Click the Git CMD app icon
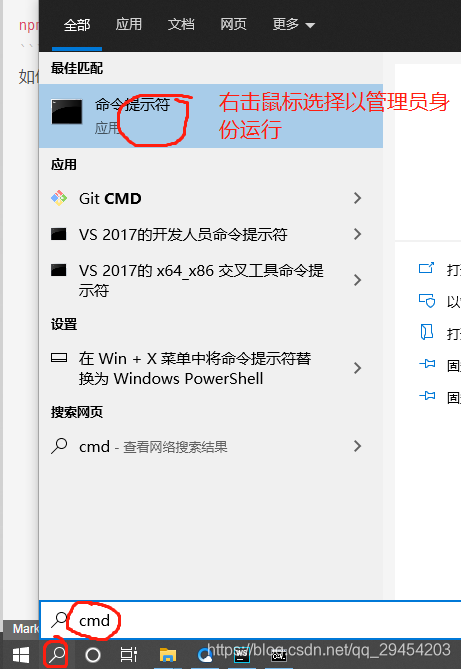 [x=59, y=198]
